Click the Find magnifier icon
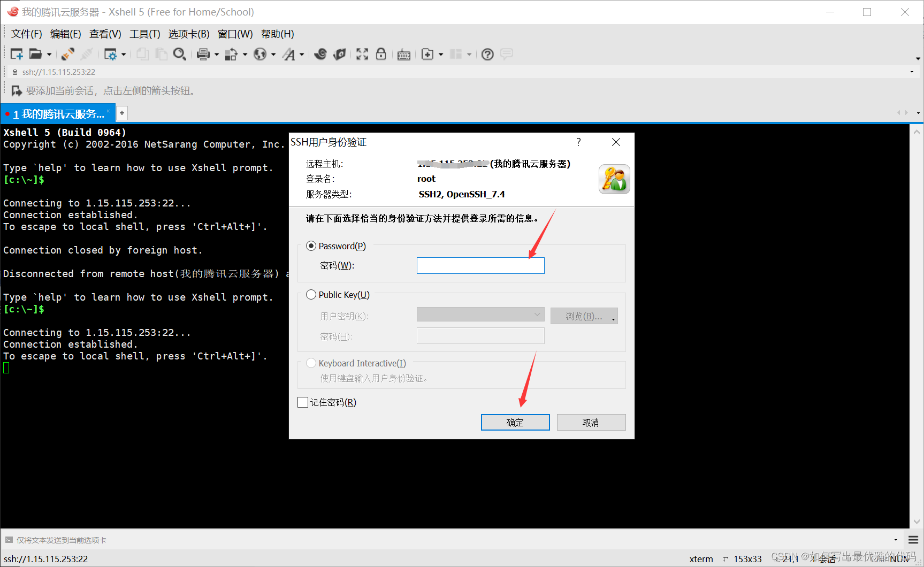Image resolution: width=924 pixels, height=567 pixels. point(180,54)
